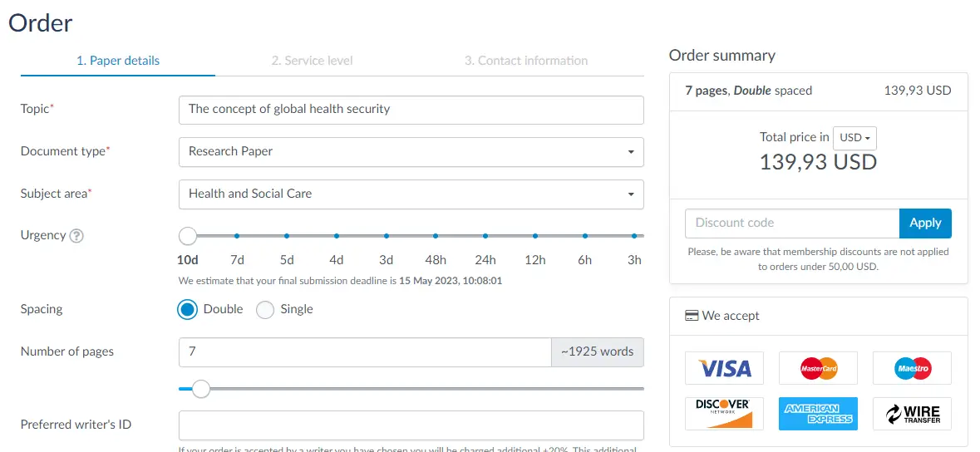This screenshot has height=452, width=980.
Task: Select Single spacing radio button
Action: pos(266,309)
